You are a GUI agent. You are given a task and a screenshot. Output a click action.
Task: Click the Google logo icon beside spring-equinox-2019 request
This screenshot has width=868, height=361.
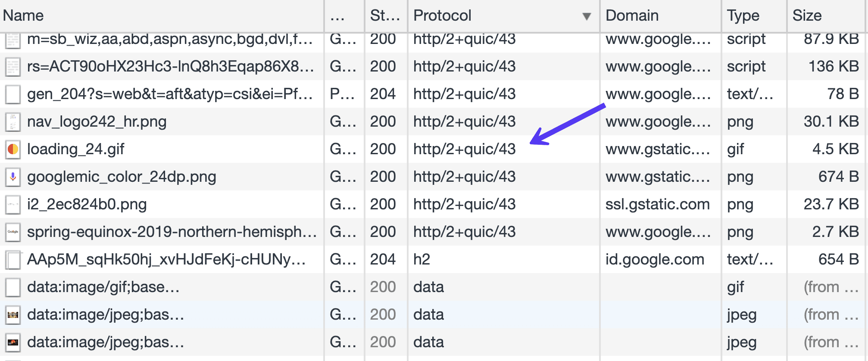(12, 232)
